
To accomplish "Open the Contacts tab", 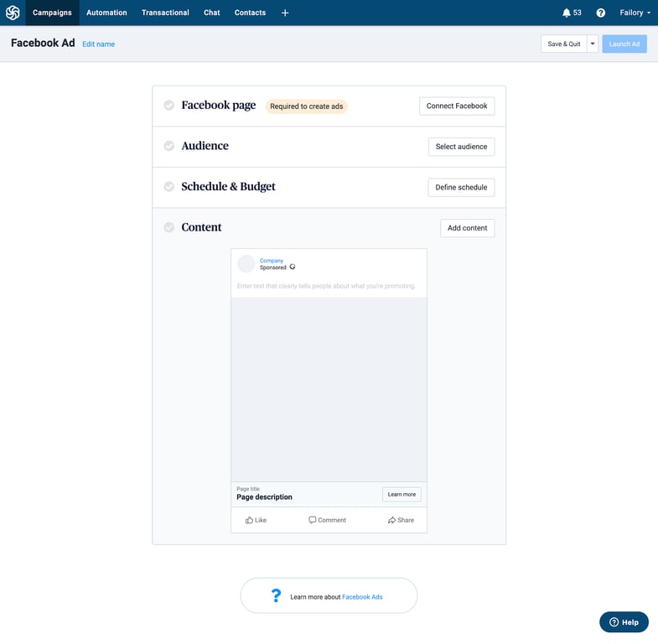I will (x=250, y=13).
